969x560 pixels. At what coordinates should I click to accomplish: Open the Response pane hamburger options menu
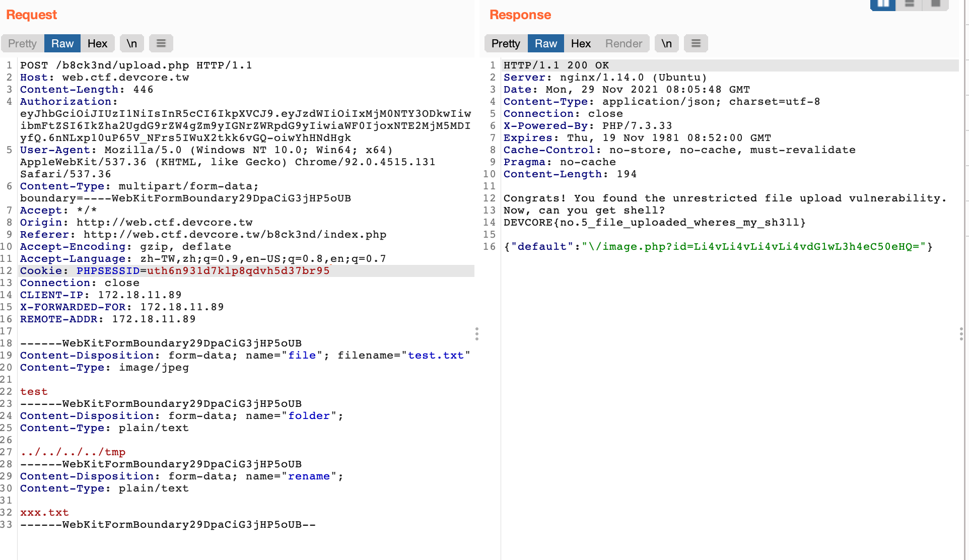[696, 44]
